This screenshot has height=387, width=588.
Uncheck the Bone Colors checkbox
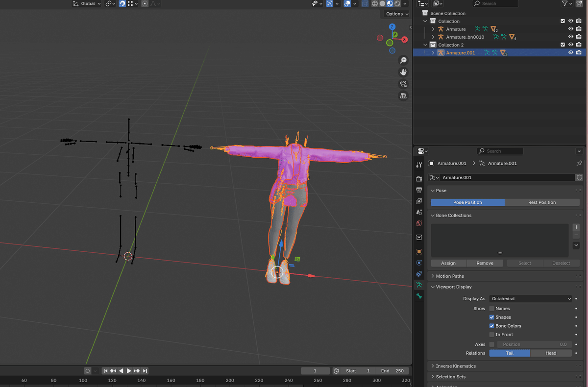[x=491, y=326]
